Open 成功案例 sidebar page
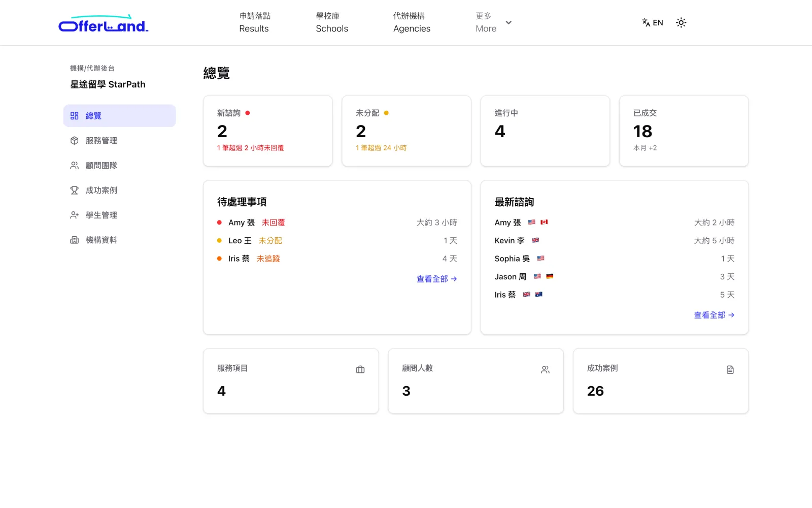This screenshot has height=508, width=812. point(119,190)
